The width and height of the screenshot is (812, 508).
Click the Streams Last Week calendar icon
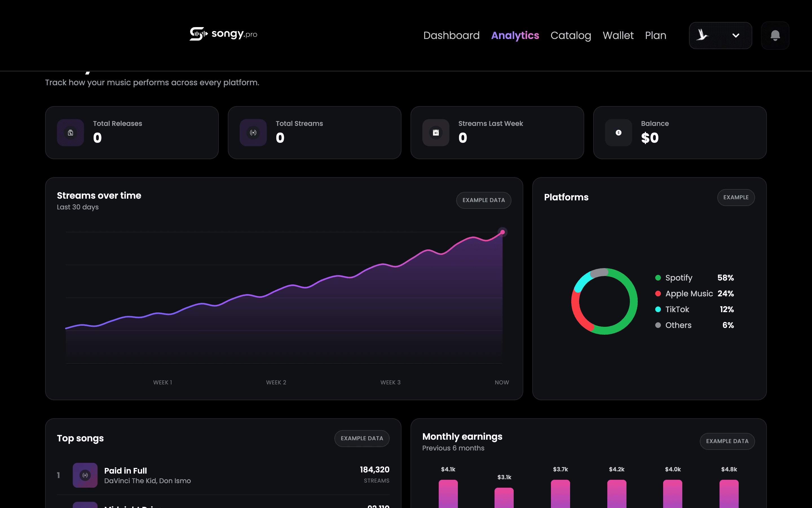(x=436, y=133)
